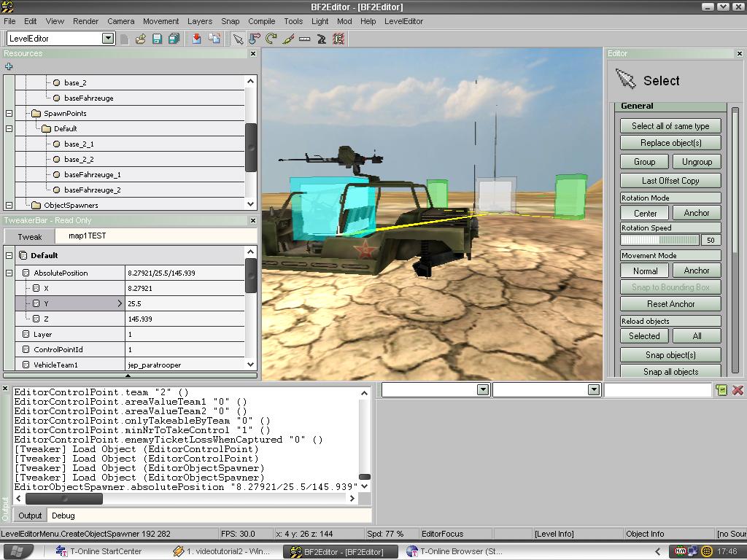Click Select all of same type
Screen dimensions: 747x560
tap(670, 126)
